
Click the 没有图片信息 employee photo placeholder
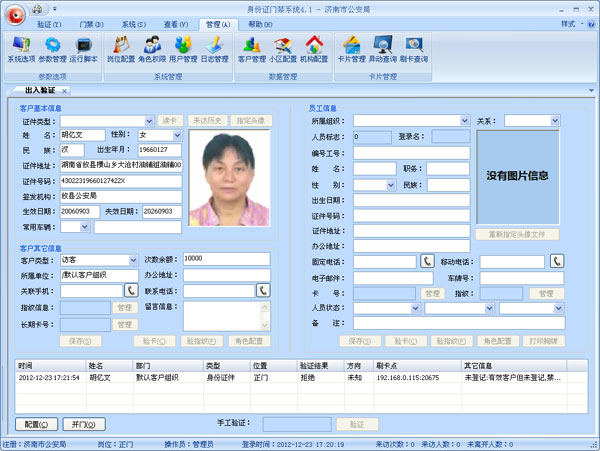tap(518, 177)
